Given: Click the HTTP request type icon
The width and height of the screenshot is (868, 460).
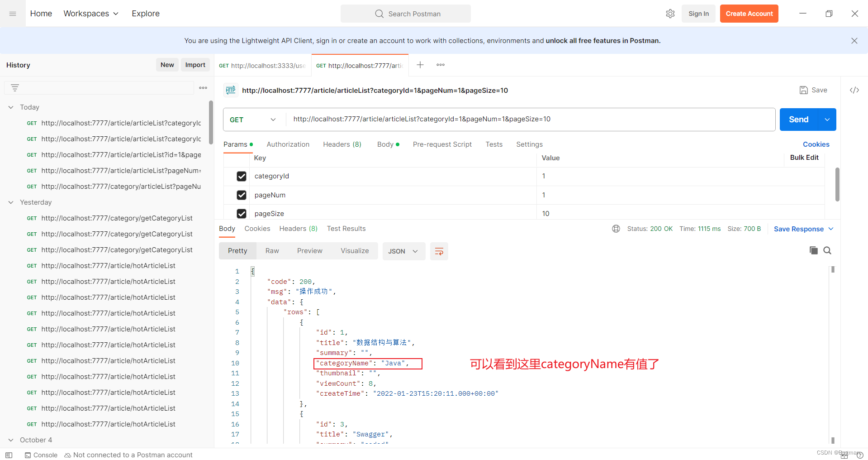Looking at the screenshot, I should point(231,90).
